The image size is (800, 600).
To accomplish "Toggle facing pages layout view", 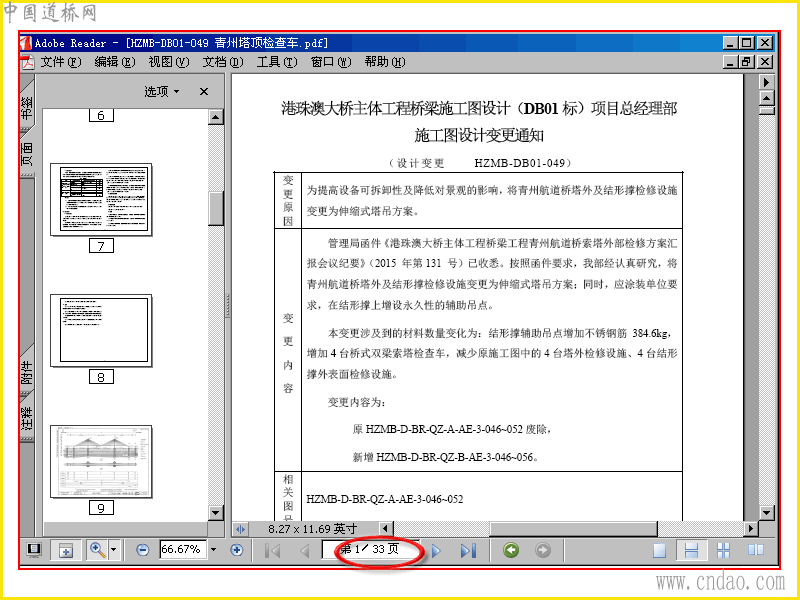I will (x=755, y=550).
